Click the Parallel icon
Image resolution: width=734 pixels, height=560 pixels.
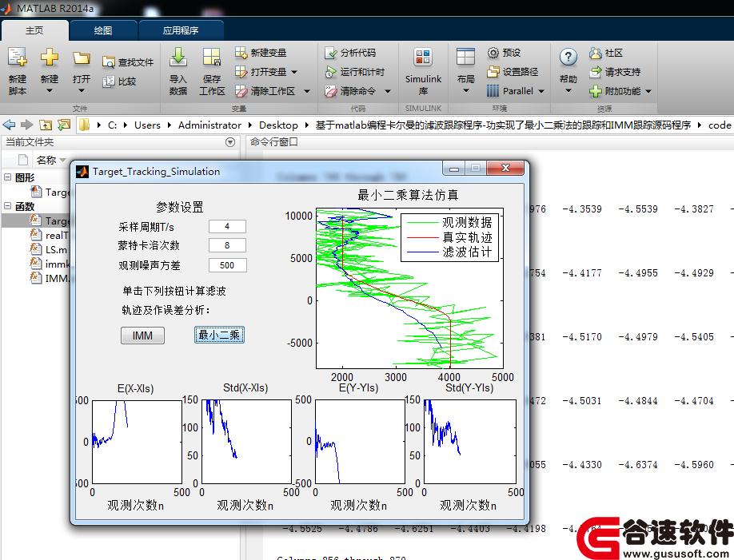tap(493, 91)
